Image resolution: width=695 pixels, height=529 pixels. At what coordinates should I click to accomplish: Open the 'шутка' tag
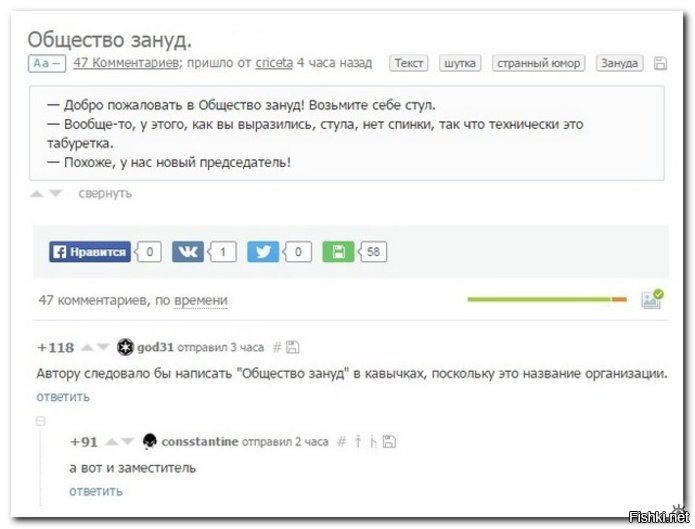point(459,63)
